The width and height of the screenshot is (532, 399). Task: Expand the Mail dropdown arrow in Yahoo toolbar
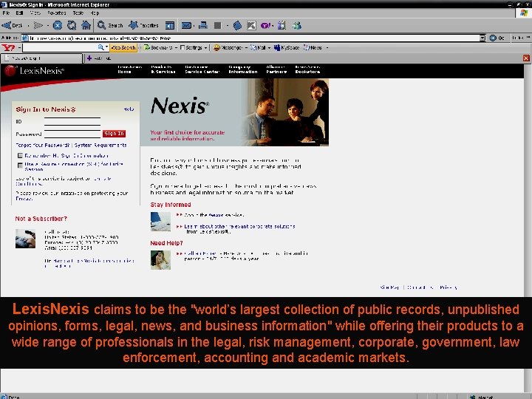[269, 48]
